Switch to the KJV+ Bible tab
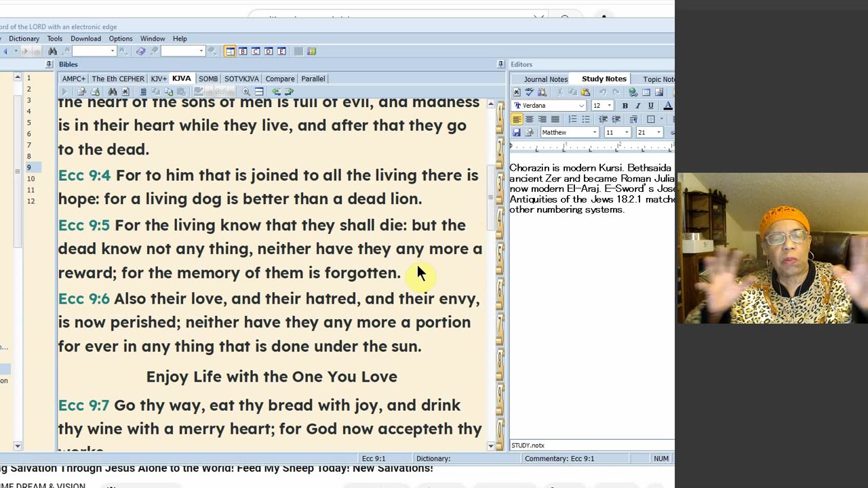 point(159,79)
